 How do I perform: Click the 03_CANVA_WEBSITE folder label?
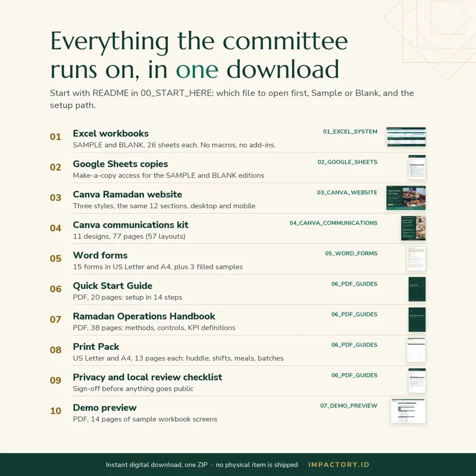tap(347, 192)
